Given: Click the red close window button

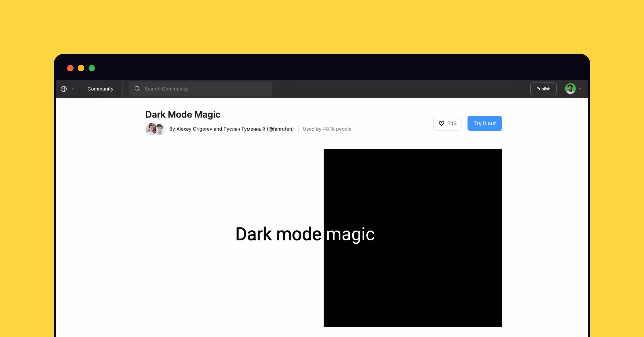Looking at the screenshot, I should point(70,68).
